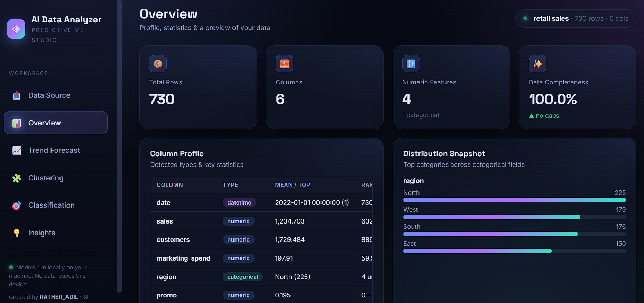Click the Classification target icon

coord(17,206)
